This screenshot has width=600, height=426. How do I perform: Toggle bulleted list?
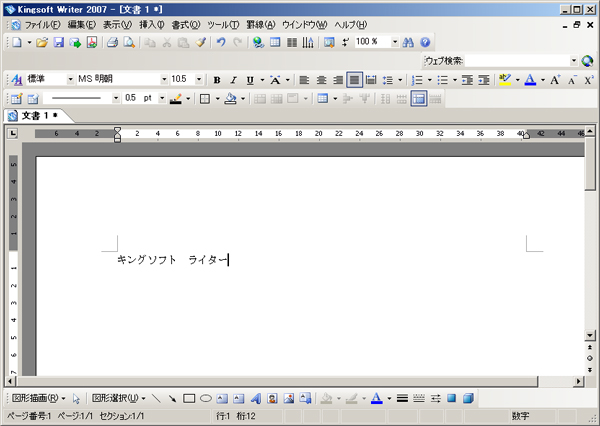point(442,80)
